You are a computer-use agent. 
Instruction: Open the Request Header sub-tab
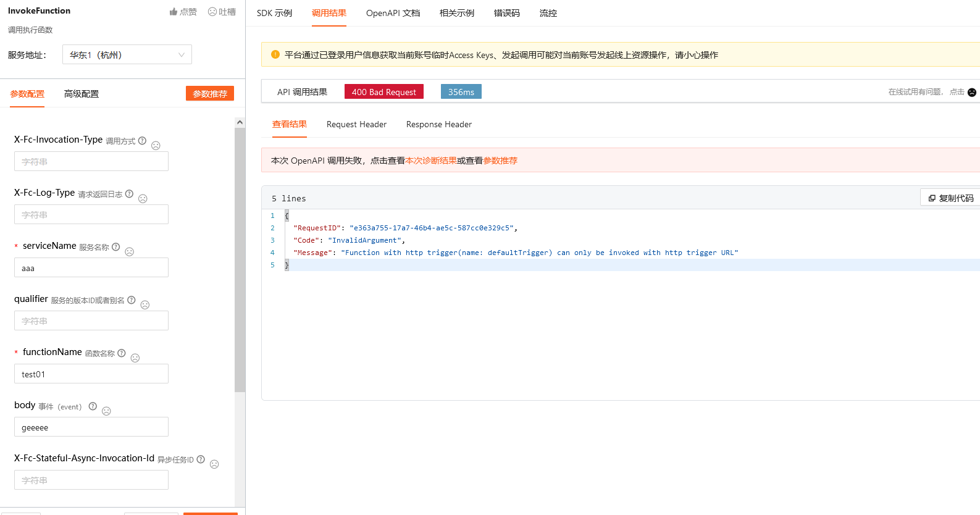pyautogui.click(x=356, y=124)
